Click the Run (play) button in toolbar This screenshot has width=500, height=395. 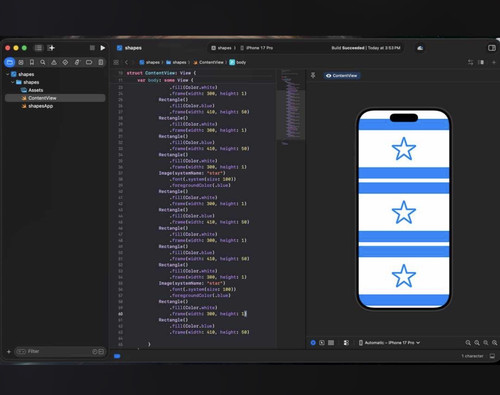103,48
